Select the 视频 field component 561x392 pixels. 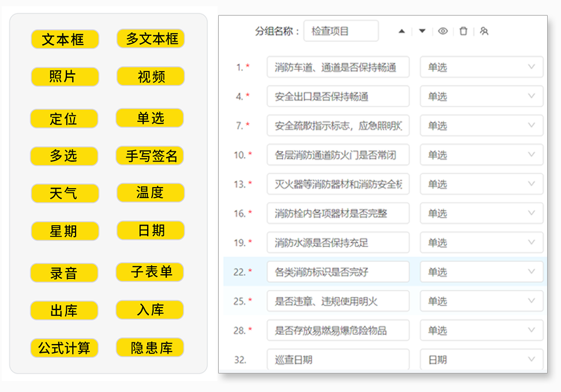coord(150,76)
